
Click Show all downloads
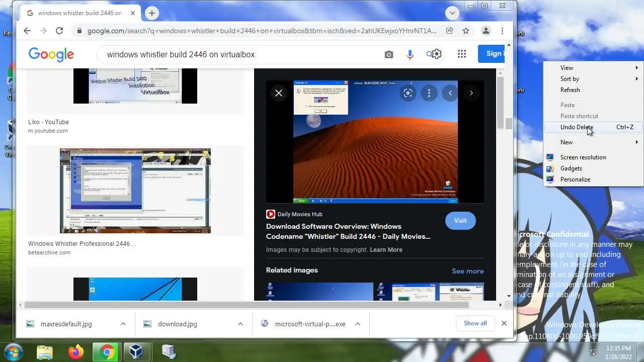(475, 323)
